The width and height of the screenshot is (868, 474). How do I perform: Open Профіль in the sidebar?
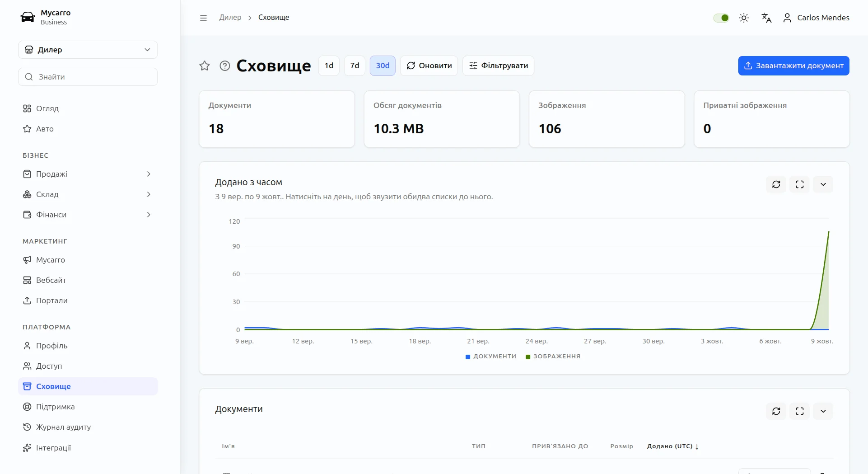pos(88,346)
